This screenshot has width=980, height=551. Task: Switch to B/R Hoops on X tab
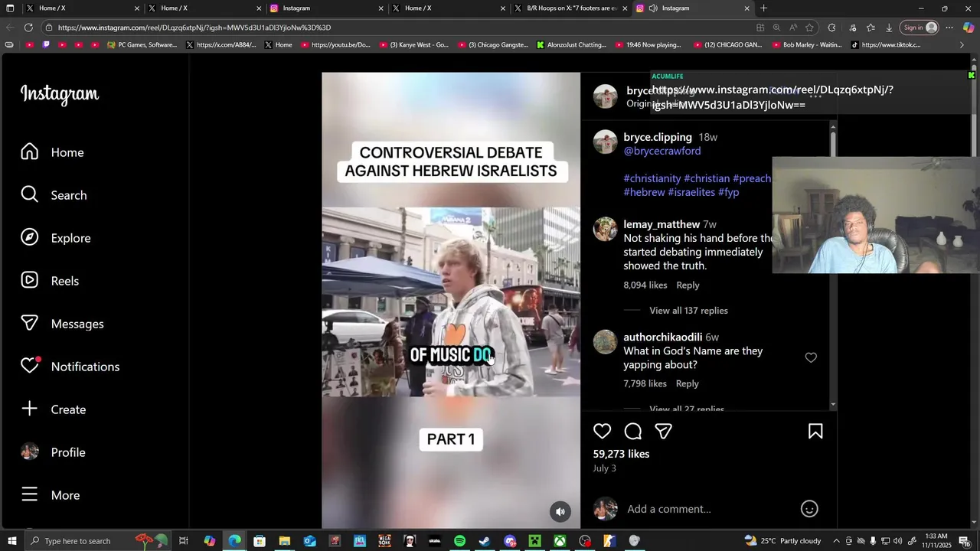572,8
